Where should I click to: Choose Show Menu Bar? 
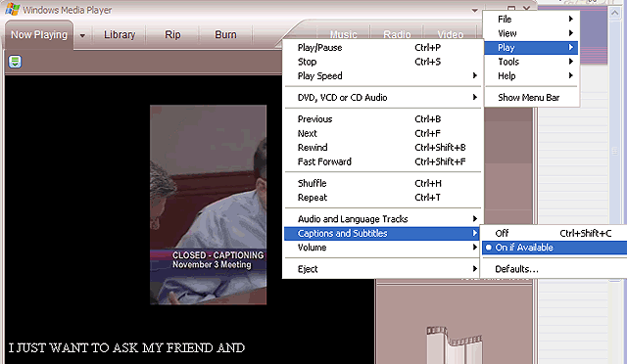(x=531, y=98)
